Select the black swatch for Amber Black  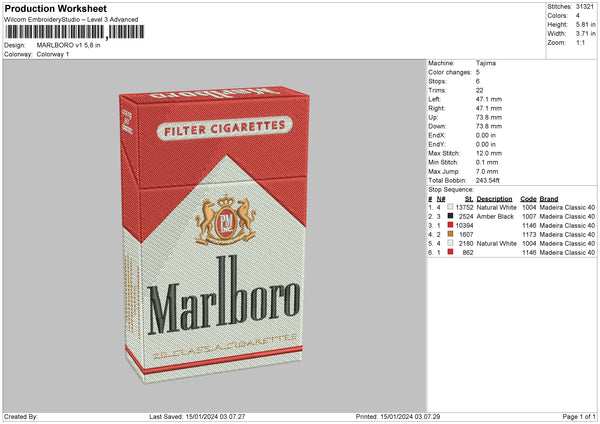coord(450,216)
